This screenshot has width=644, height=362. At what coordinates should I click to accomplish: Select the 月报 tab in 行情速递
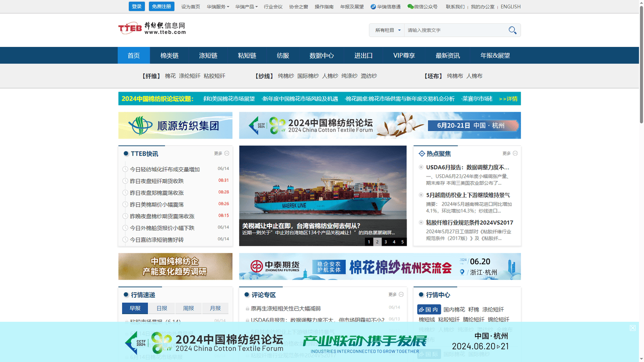tap(216, 308)
